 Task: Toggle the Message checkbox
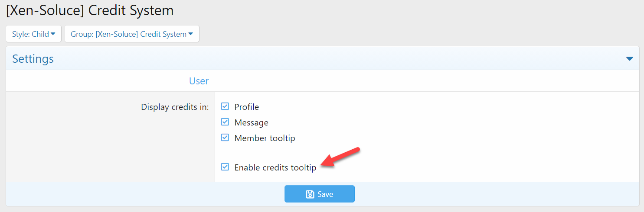click(x=225, y=122)
